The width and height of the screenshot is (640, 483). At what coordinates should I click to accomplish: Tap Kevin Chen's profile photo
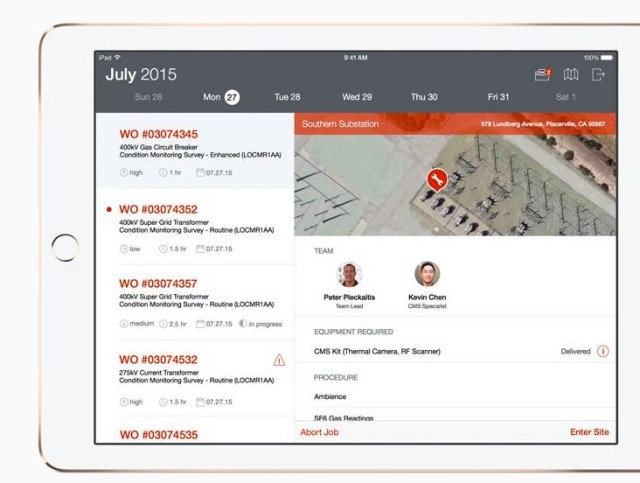427,274
